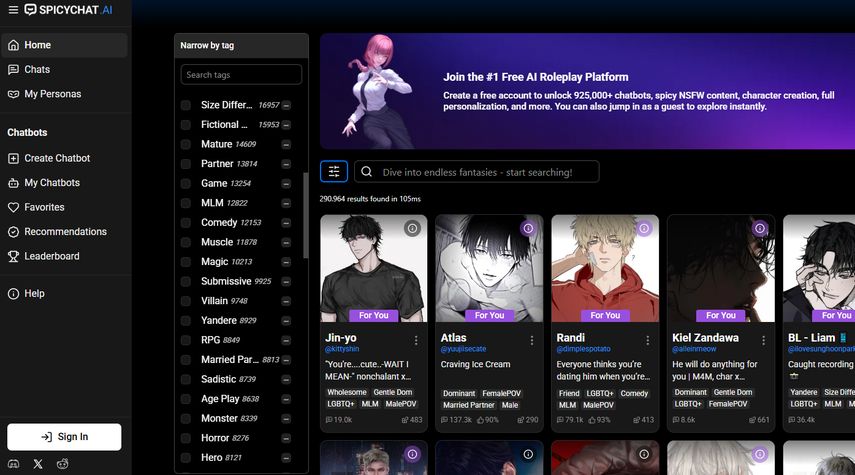
Task: Open three-dot menu on Randi card
Action: tap(647, 340)
